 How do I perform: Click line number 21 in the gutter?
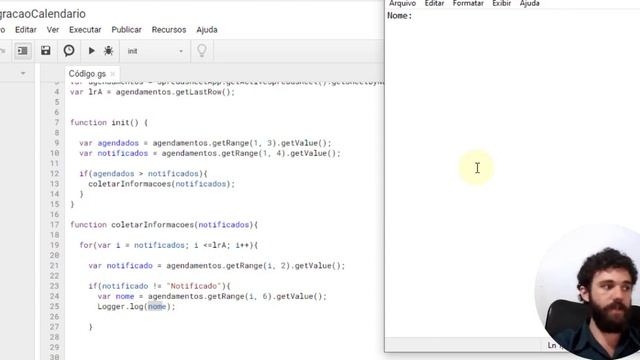[x=55, y=266]
